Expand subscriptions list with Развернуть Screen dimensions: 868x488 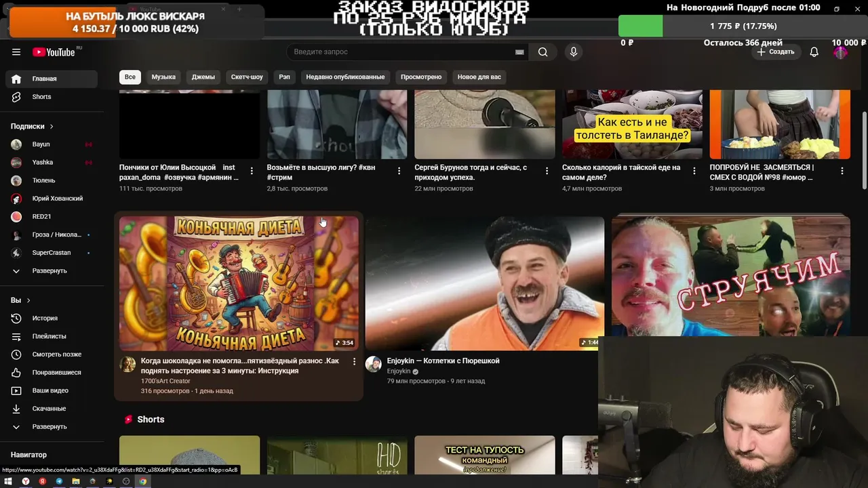(52, 271)
